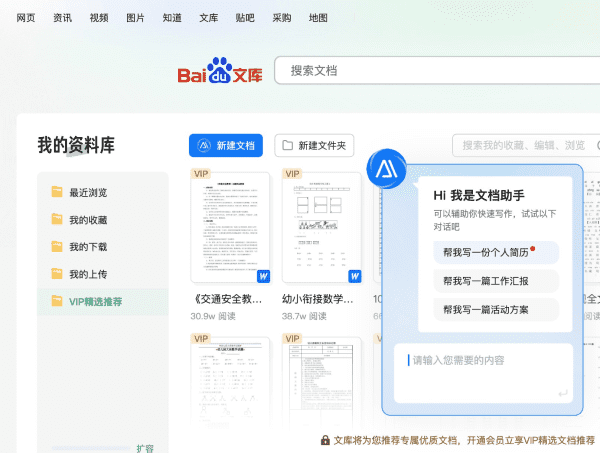Click the send arrow in assistant input
The width and height of the screenshot is (600, 453).
tap(563, 394)
